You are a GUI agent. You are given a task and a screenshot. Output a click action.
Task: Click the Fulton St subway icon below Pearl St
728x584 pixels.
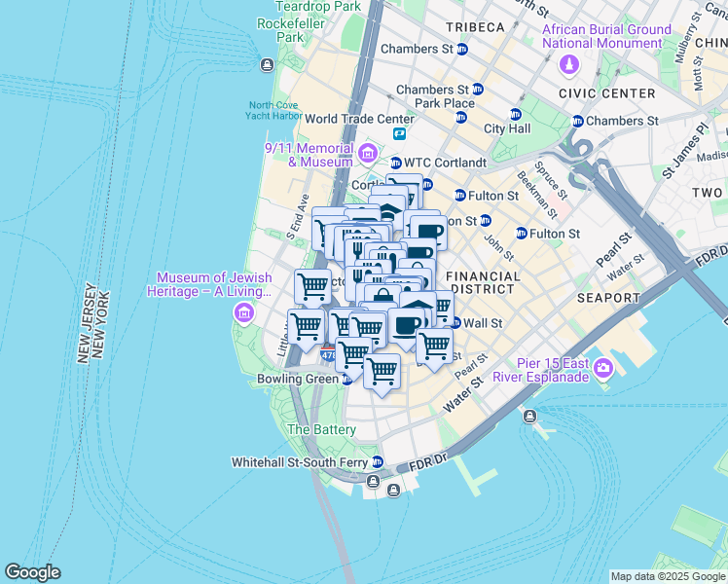(x=522, y=233)
